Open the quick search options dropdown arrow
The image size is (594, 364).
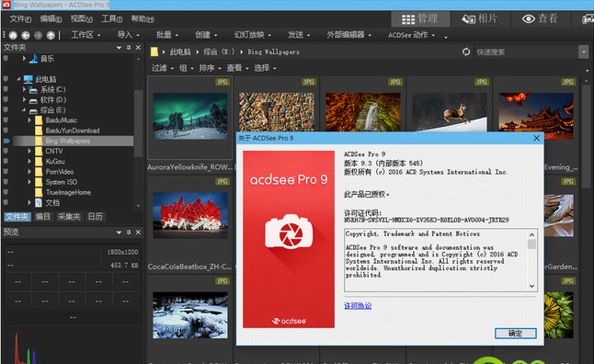[x=583, y=51]
